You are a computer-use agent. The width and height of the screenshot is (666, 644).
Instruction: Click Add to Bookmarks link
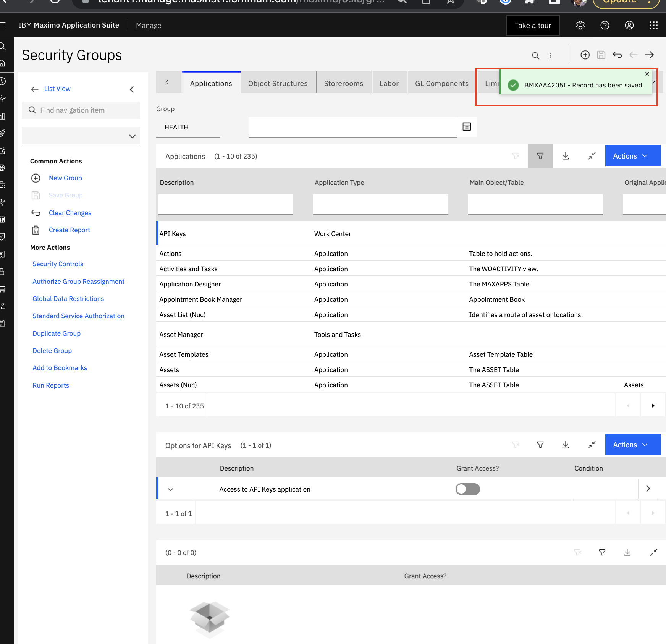60,368
